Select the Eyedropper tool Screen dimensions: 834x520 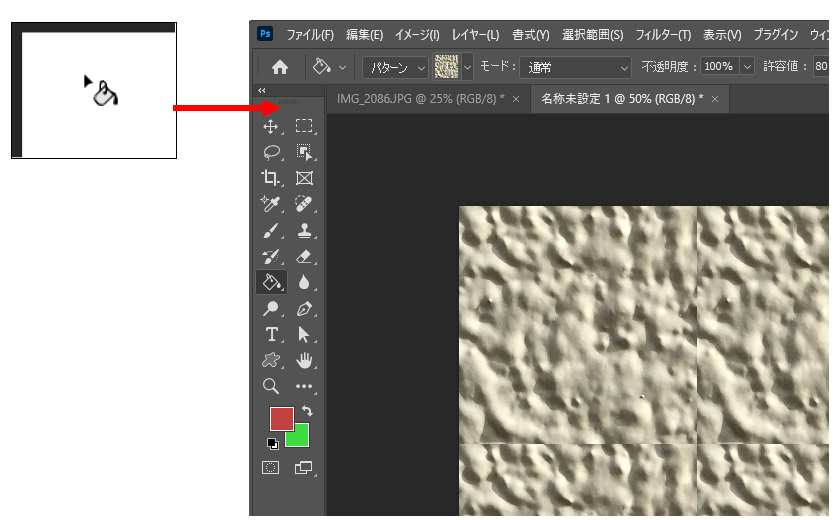click(x=270, y=204)
